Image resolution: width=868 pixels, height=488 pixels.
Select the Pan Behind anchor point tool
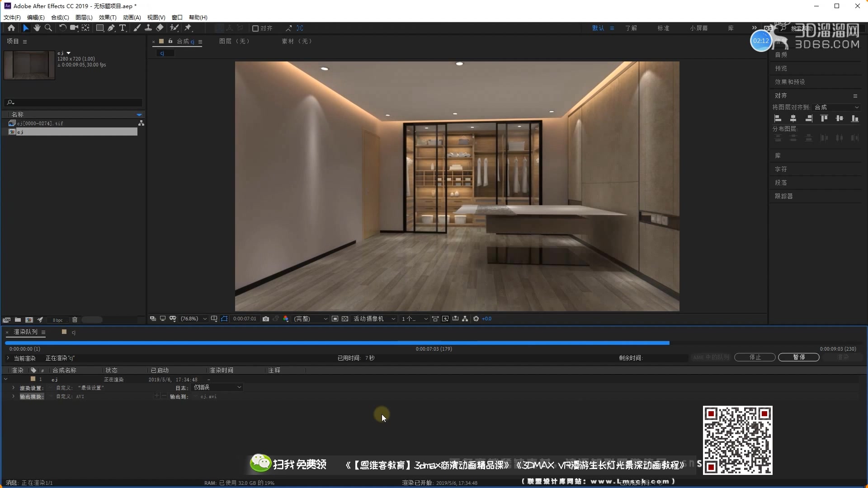(85, 28)
